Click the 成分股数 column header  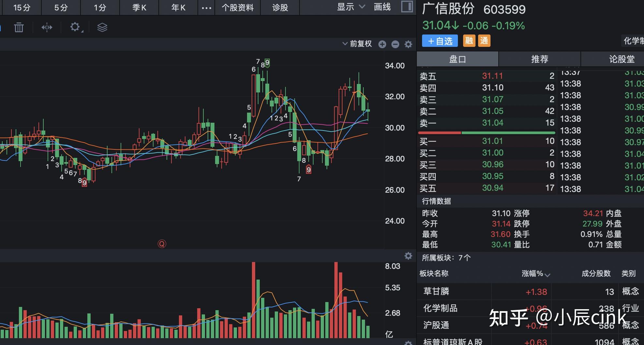point(596,273)
